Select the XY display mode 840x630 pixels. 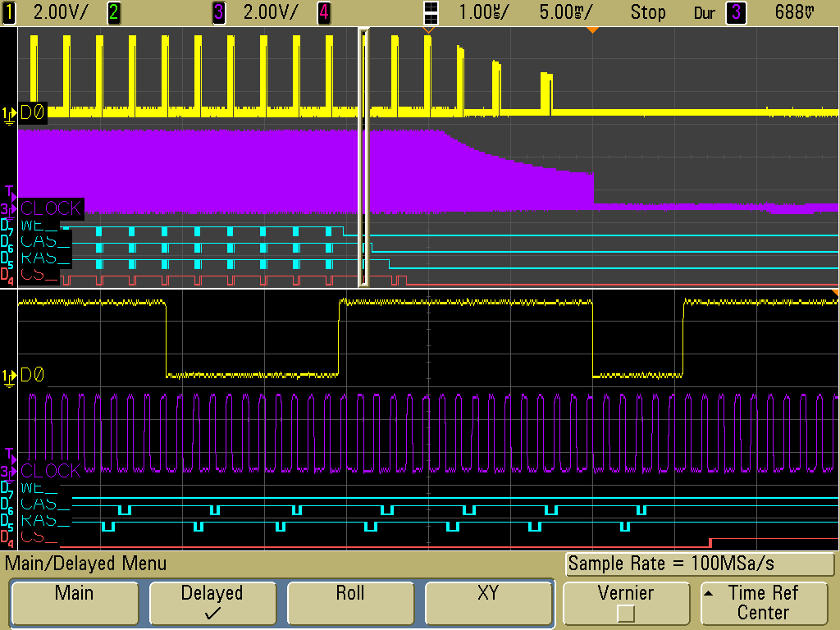click(487, 603)
